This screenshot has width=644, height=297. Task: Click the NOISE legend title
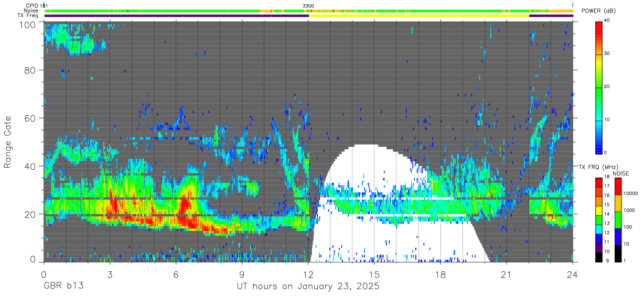coord(621,173)
